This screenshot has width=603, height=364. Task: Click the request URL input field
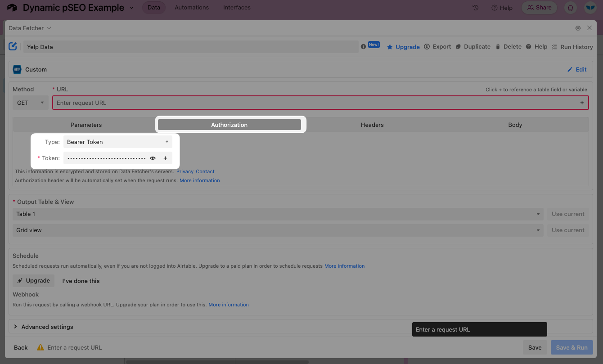tap(320, 103)
